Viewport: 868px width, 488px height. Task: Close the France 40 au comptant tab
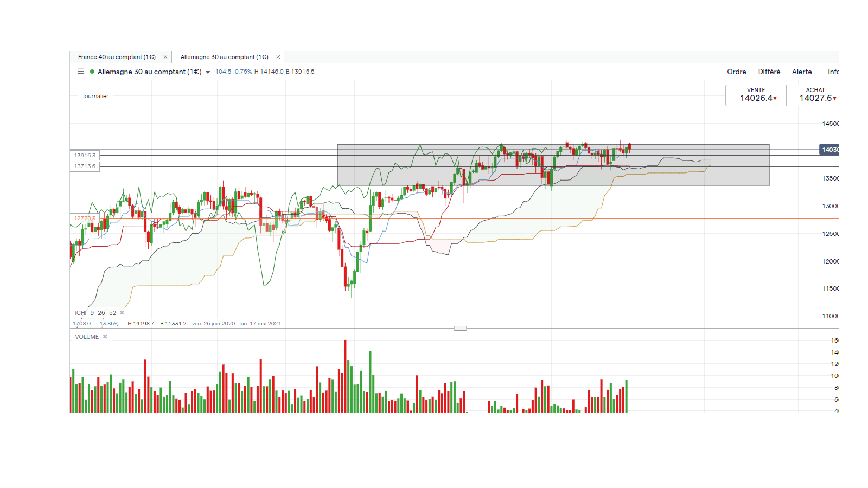click(165, 57)
